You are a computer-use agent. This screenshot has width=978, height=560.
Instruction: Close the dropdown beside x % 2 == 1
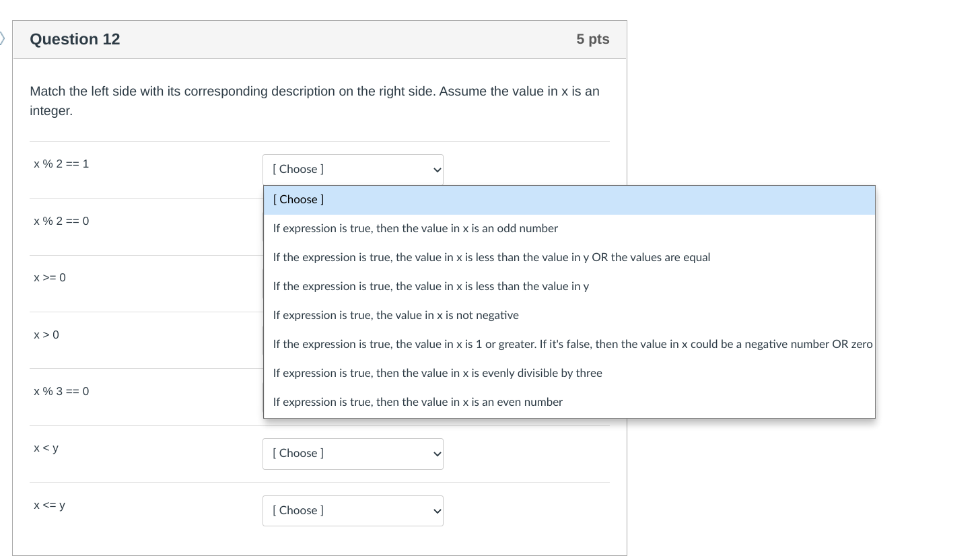353,170
